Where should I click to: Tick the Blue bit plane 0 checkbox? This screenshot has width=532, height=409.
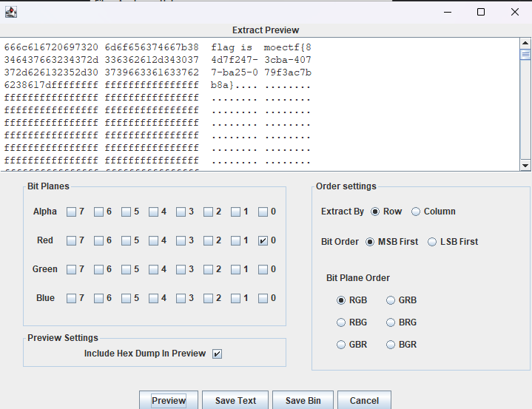pyautogui.click(x=263, y=298)
